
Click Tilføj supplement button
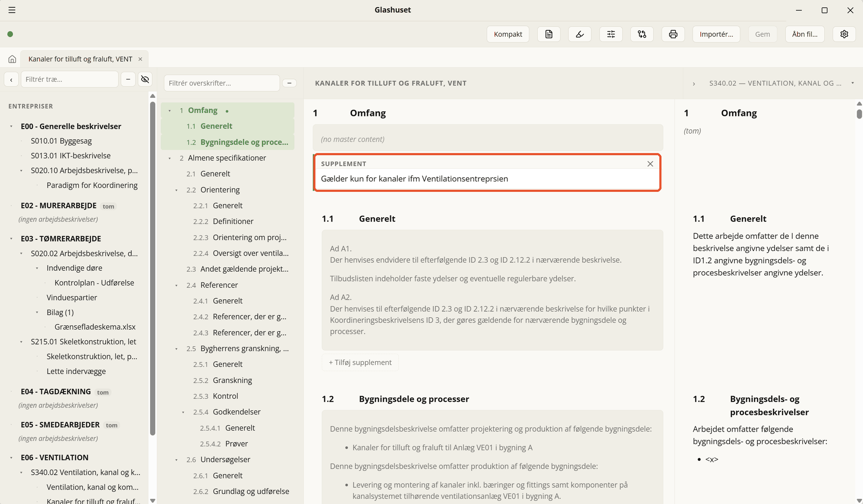(x=360, y=363)
